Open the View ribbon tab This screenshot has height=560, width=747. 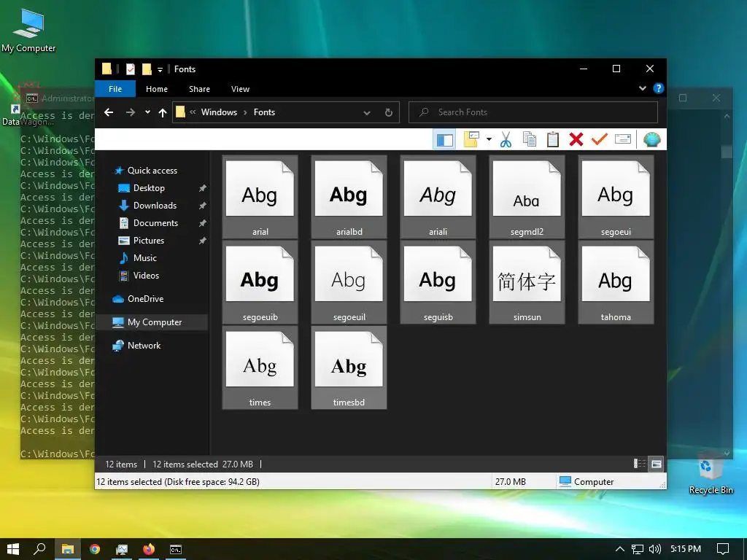[x=240, y=89]
